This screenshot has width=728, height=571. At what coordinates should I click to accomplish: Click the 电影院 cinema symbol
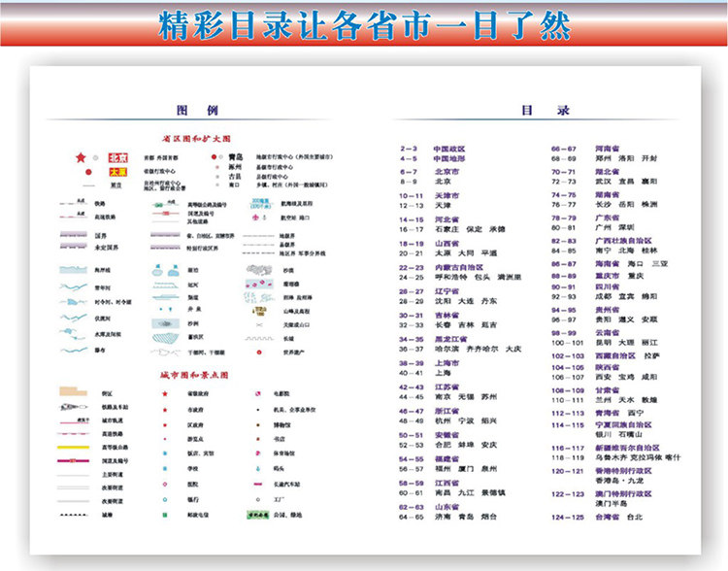[x=258, y=393]
